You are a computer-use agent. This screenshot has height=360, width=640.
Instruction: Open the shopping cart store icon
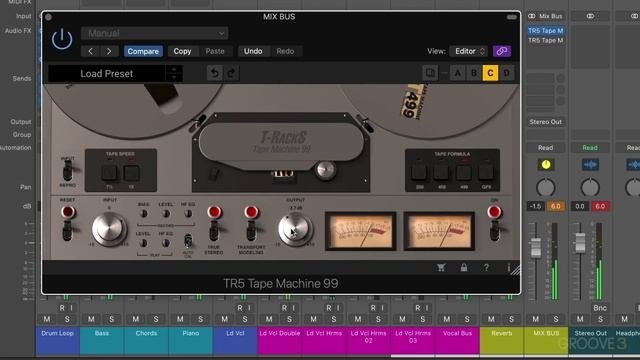pos(441,268)
